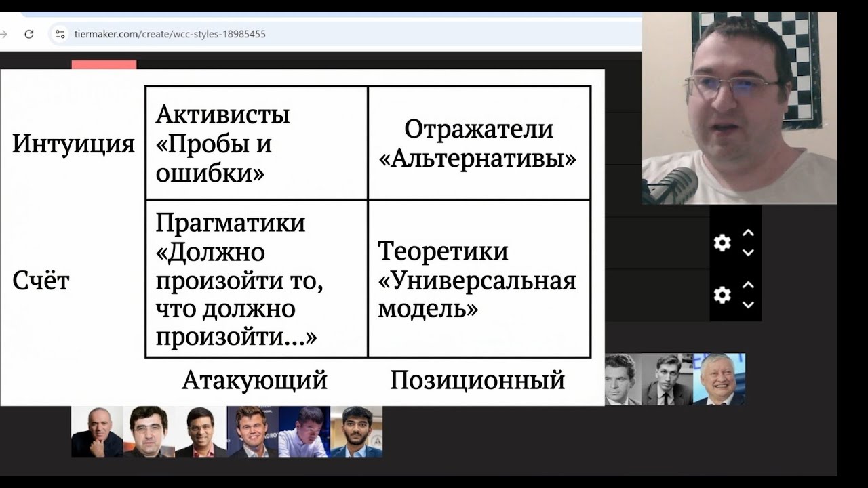
Task: Open site information icon in address bar
Action: click(x=60, y=34)
